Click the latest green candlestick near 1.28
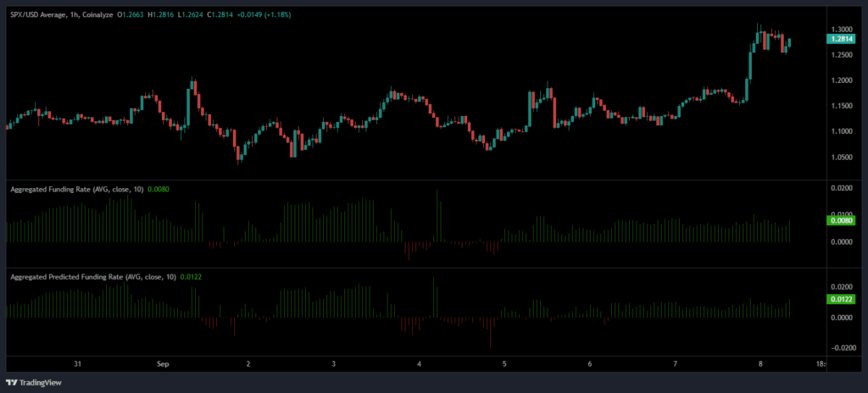The height and width of the screenshot is (393, 868). coord(790,42)
